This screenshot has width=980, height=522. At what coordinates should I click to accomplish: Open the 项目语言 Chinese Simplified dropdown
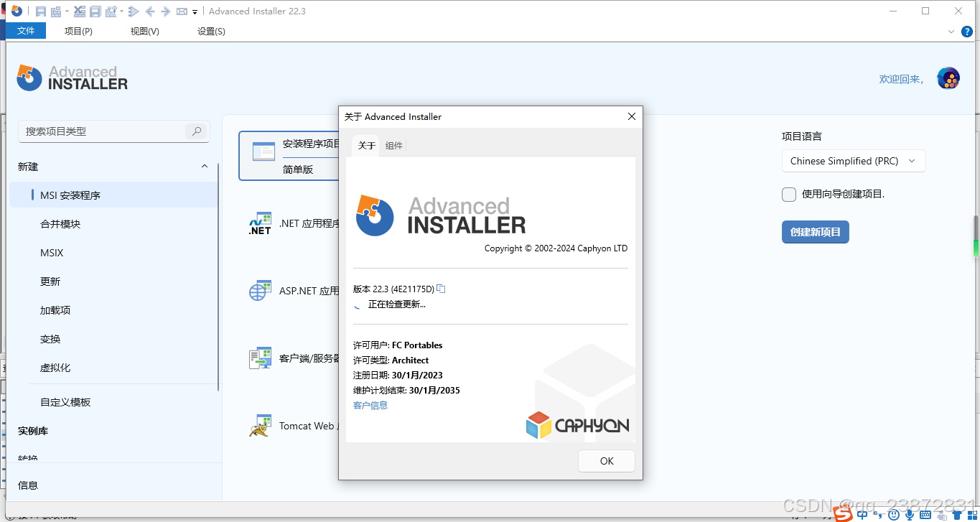[x=854, y=161]
